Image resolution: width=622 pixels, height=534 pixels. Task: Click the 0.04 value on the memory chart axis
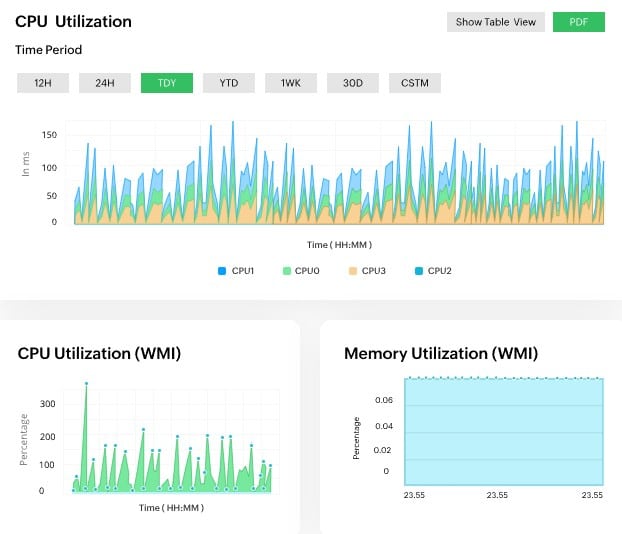[384, 426]
